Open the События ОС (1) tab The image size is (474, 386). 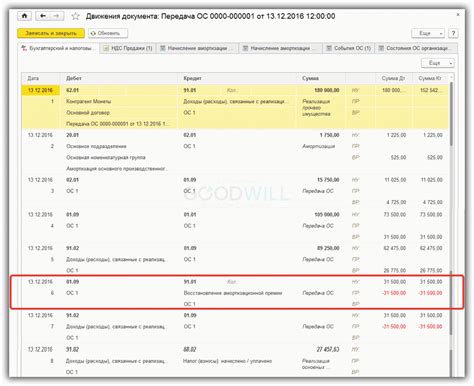349,48
